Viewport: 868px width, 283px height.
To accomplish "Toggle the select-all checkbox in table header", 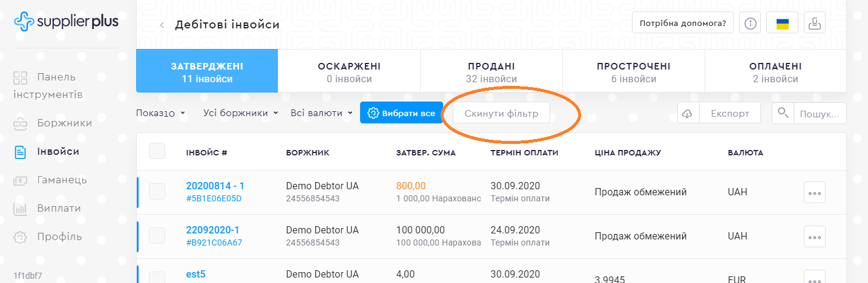I will click(157, 151).
